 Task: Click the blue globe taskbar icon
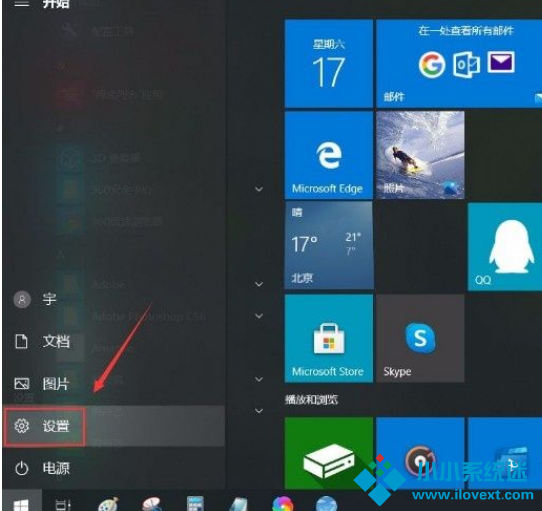(326, 504)
